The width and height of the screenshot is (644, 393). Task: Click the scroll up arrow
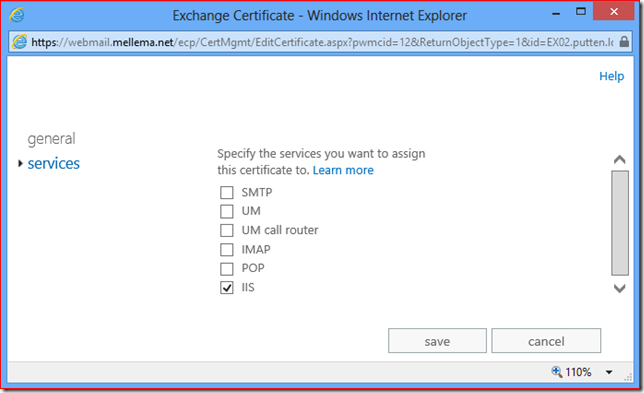click(620, 159)
